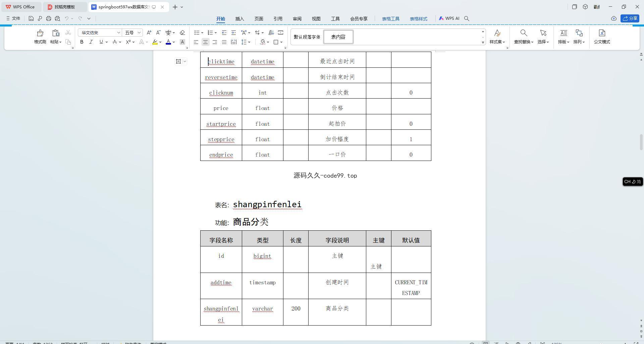Viewport: 644px width, 344px height.
Task: Click the show paragraph marks icon
Action: pos(257,33)
